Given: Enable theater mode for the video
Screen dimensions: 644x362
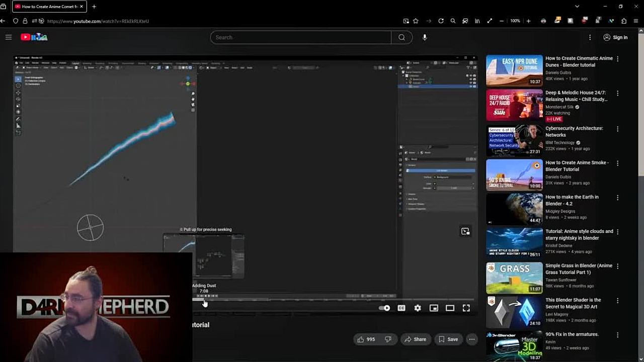Looking at the screenshot, I should click(450, 308).
